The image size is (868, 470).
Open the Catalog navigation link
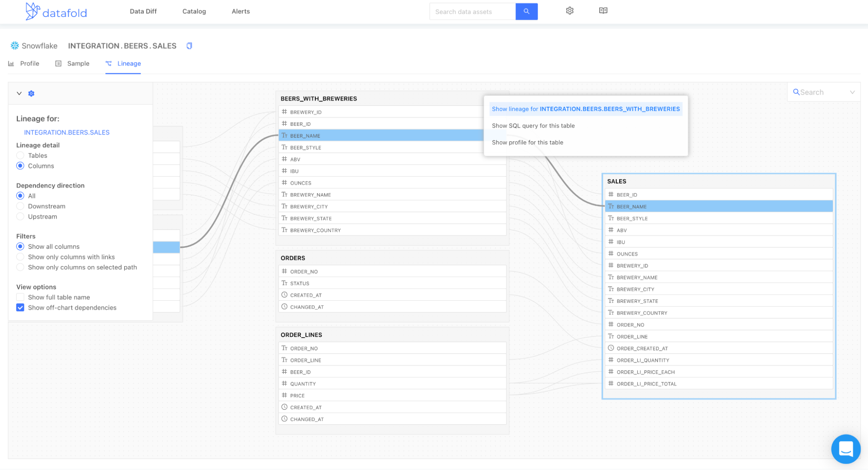194,11
